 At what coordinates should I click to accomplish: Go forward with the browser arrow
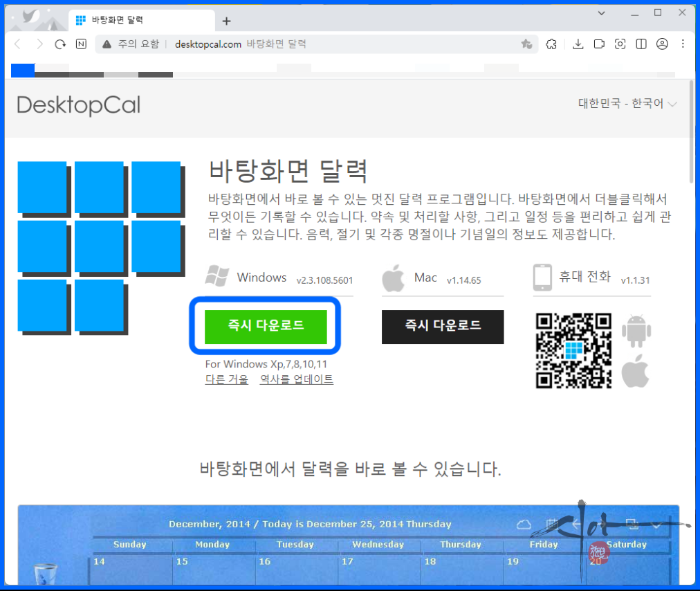pos(39,44)
